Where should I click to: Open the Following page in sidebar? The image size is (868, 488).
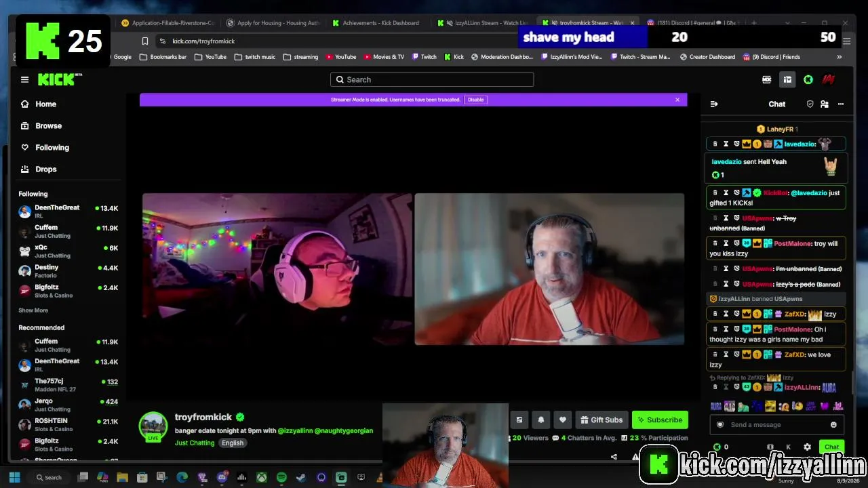click(x=52, y=148)
